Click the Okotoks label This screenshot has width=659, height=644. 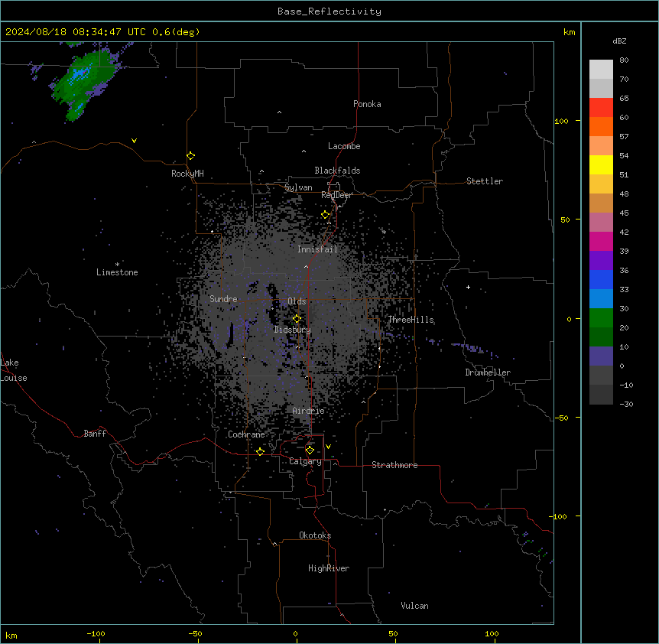point(315,535)
